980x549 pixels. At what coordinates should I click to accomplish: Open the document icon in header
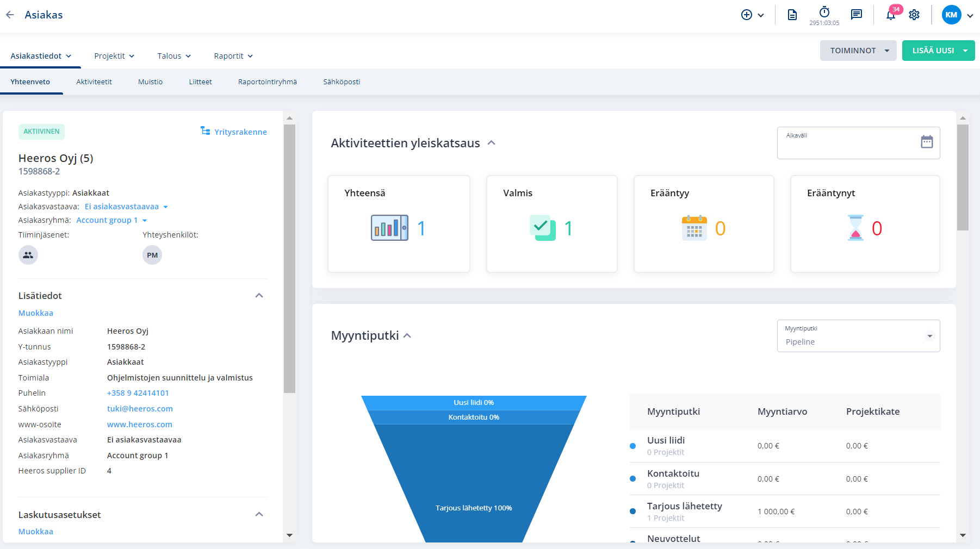792,15
